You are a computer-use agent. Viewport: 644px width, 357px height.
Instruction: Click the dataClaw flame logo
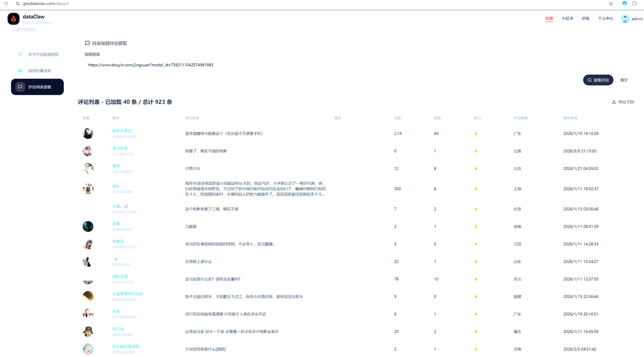13,19
